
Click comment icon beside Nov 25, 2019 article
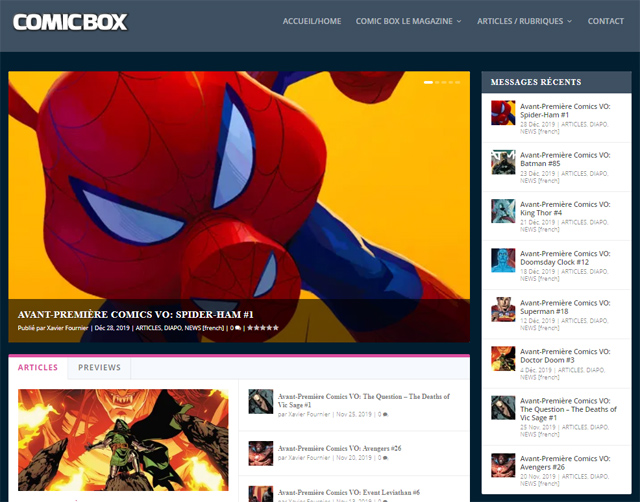385,415
